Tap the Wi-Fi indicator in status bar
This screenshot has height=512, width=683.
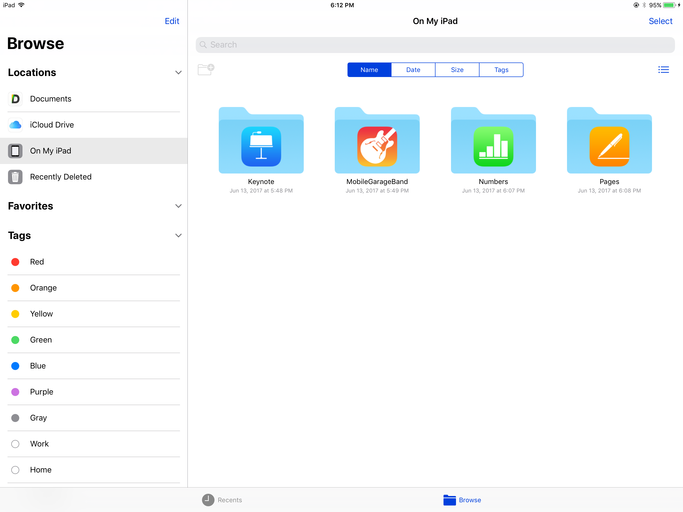coord(21,5)
